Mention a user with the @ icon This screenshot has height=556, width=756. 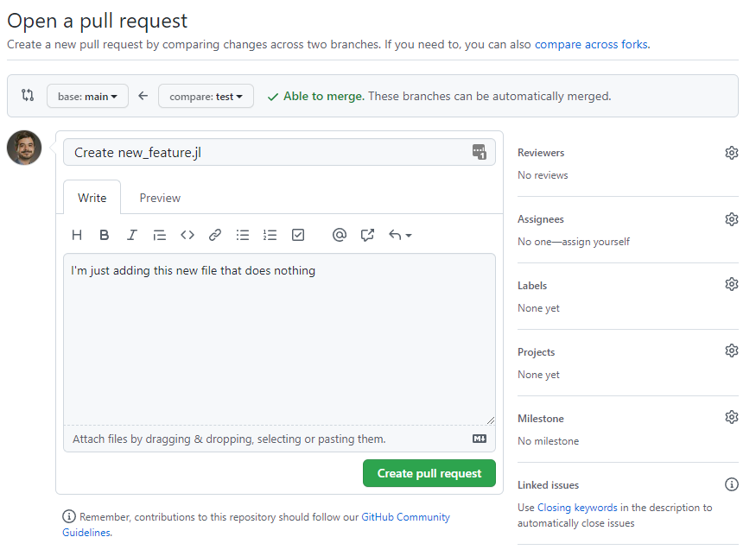[x=340, y=235]
